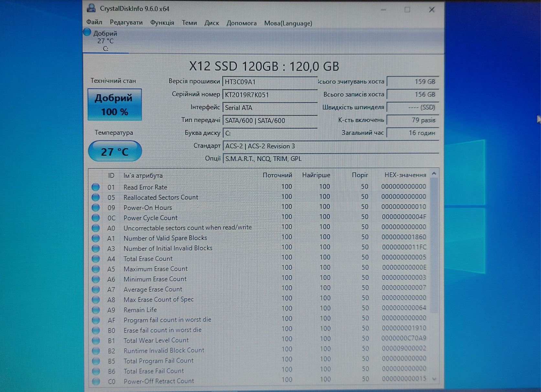541x392 pixels.
Task: Click the 27 °C temperature button
Action: coord(115,151)
